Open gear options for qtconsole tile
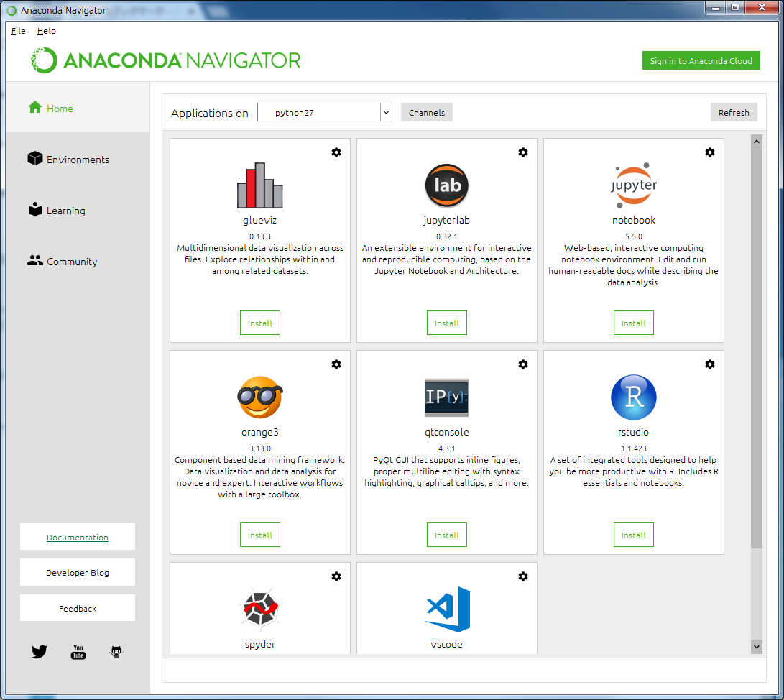Screen dimensions: 784x700 522,364
